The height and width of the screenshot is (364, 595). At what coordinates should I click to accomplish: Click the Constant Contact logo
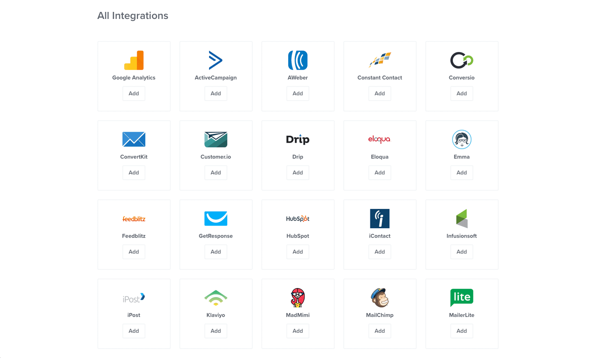click(380, 60)
